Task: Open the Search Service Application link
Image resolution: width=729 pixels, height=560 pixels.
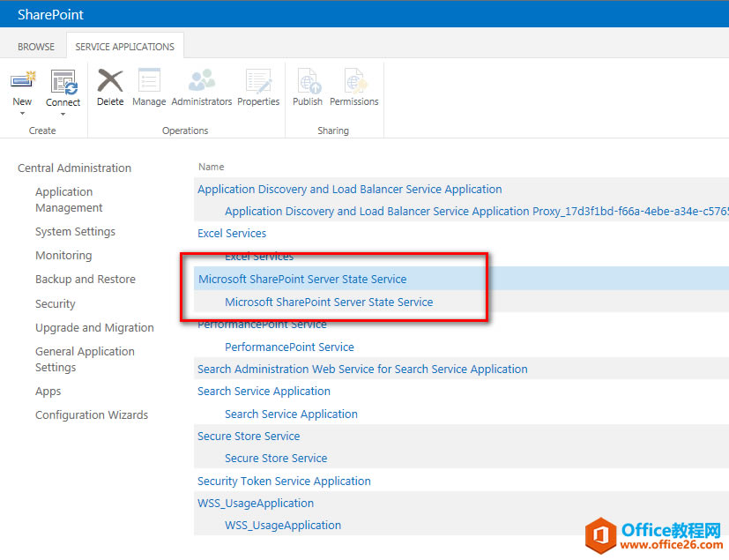Action: pyautogui.click(x=264, y=391)
